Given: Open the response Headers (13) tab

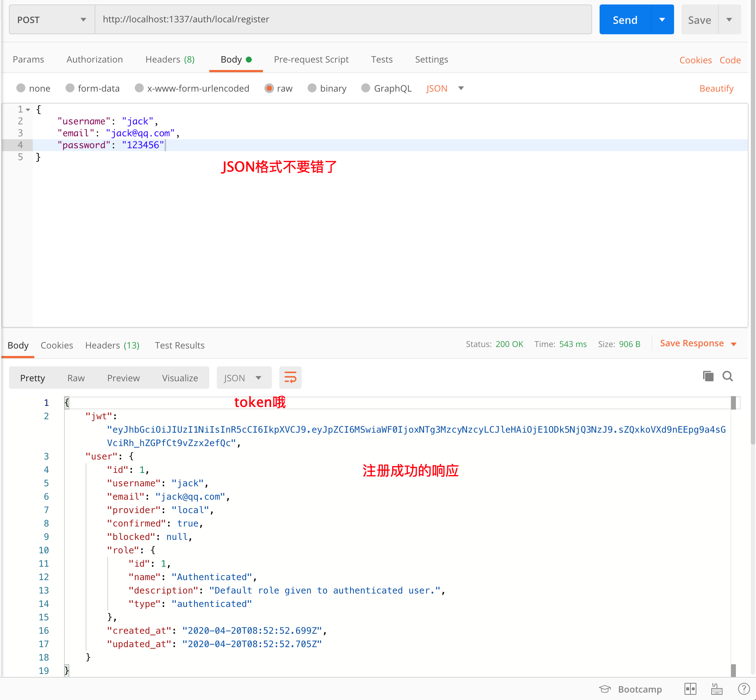Looking at the screenshot, I should pos(112,345).
